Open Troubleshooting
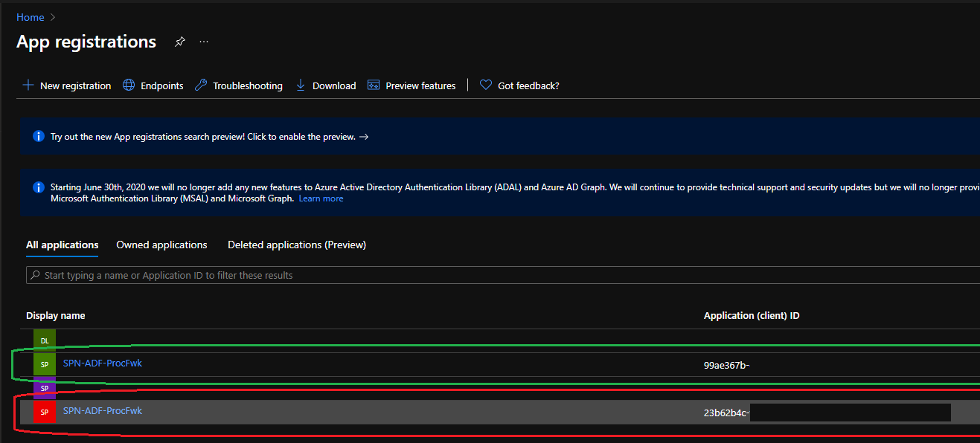The image size is (980, 443). pos(239,85)
